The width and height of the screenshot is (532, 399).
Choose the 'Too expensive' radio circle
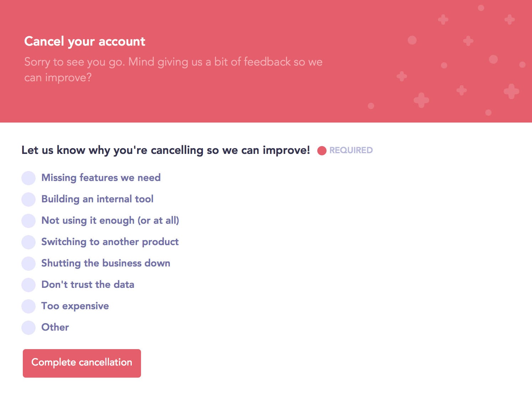click(28, 306)
